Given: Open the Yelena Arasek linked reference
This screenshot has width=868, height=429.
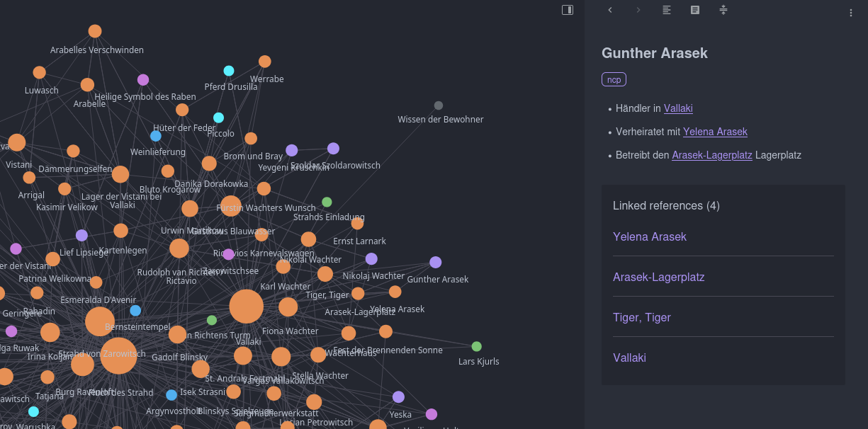Looking at the screenshot, I should [x=650, y=236].
